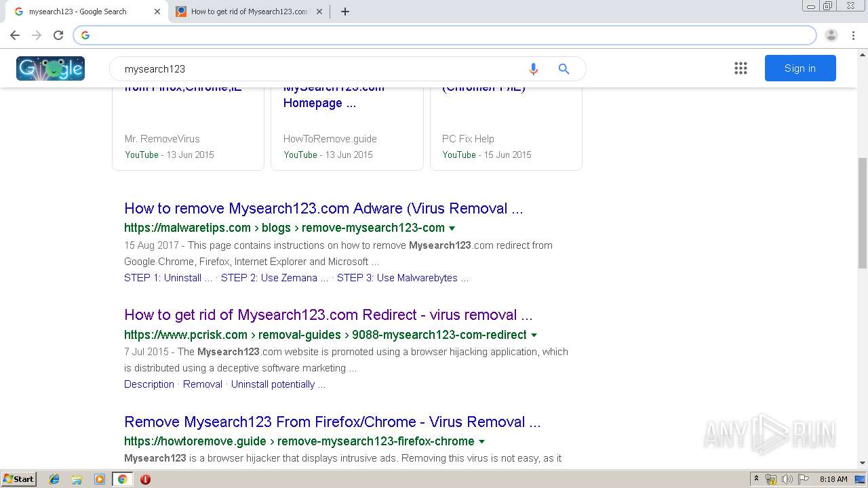Image resolution: width=868 pixels, height=488 pixels.
Task: Start voice search with the microphone icon
Action: tap(533, 68)
